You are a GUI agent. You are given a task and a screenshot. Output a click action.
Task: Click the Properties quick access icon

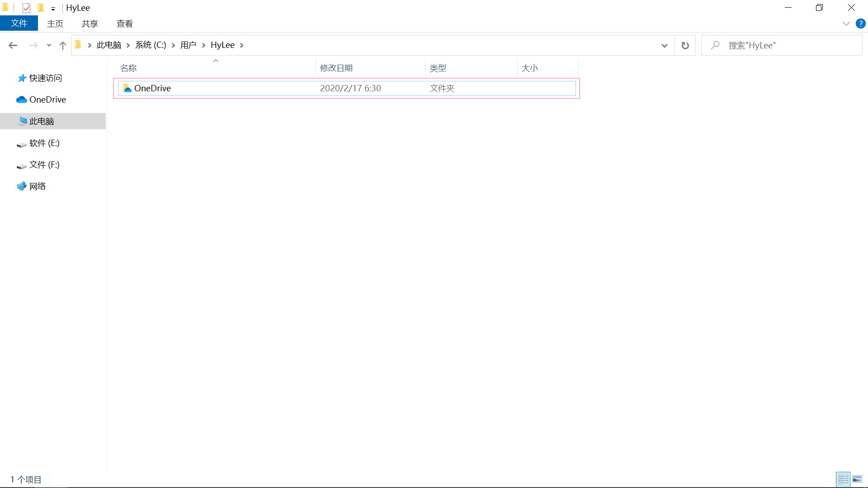click(26, 8)
